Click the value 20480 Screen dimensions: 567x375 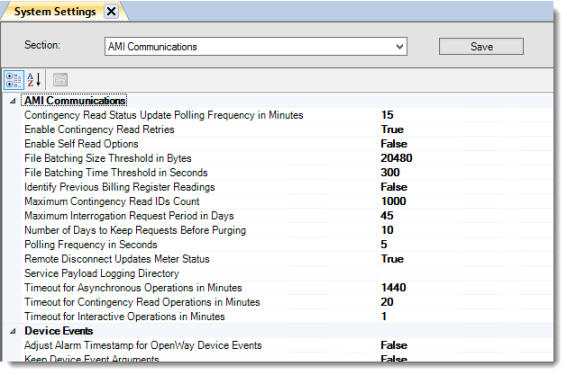pos(396,158)
